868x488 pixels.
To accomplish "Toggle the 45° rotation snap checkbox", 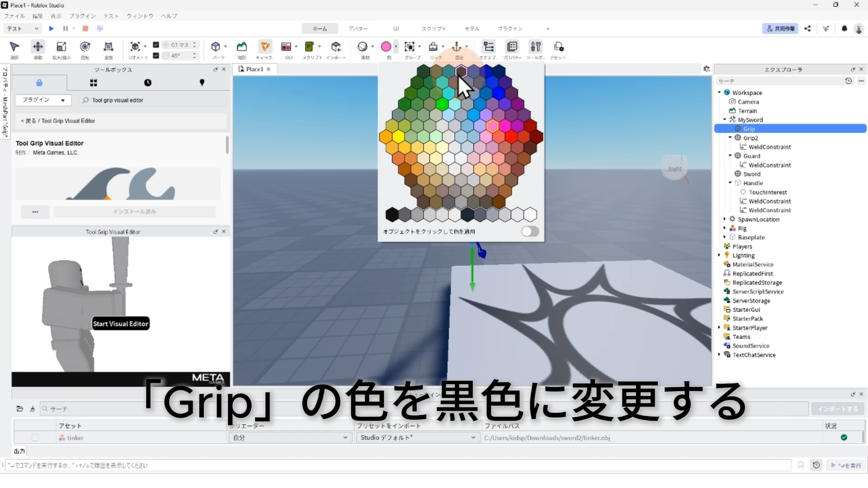I will (156, 56).
